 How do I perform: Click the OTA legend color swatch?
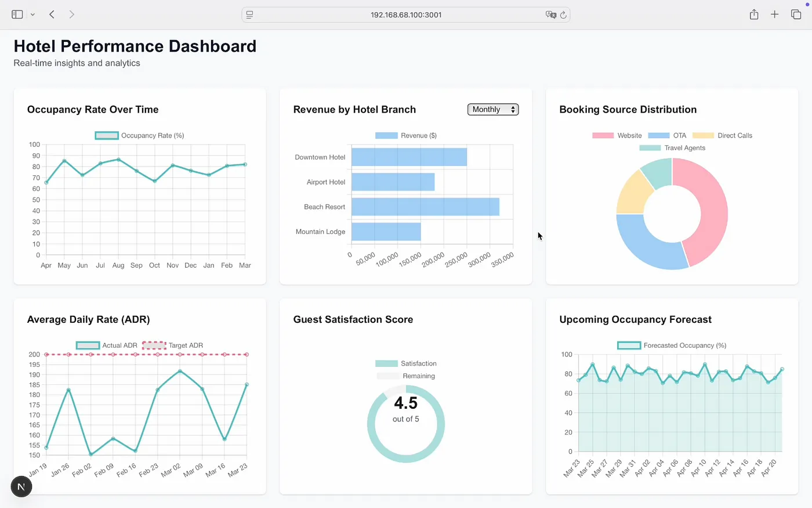pyautogui.click(x=658, y=135)
